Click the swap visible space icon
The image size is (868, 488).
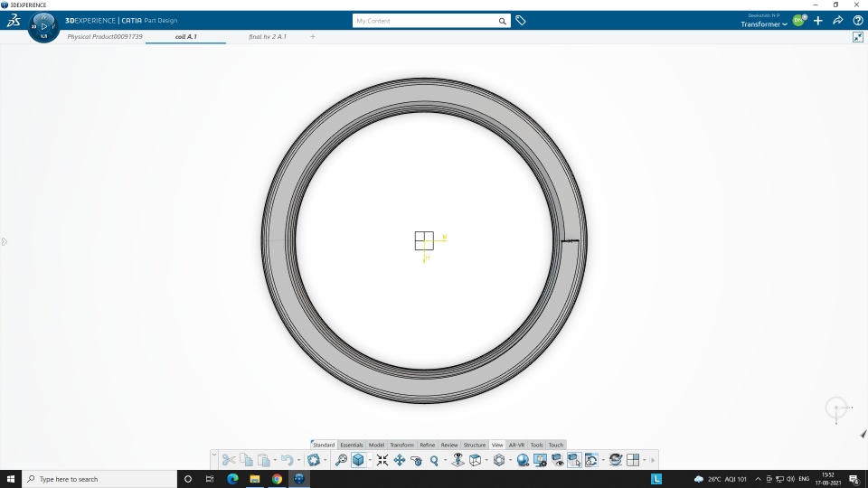coord(591,460)
